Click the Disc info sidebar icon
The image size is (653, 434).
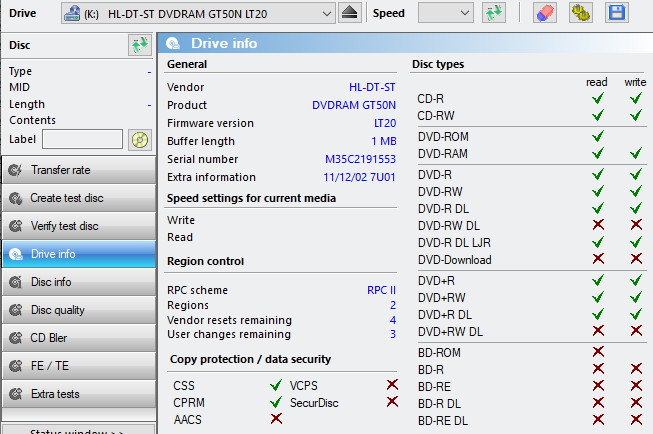coord(15,282)
